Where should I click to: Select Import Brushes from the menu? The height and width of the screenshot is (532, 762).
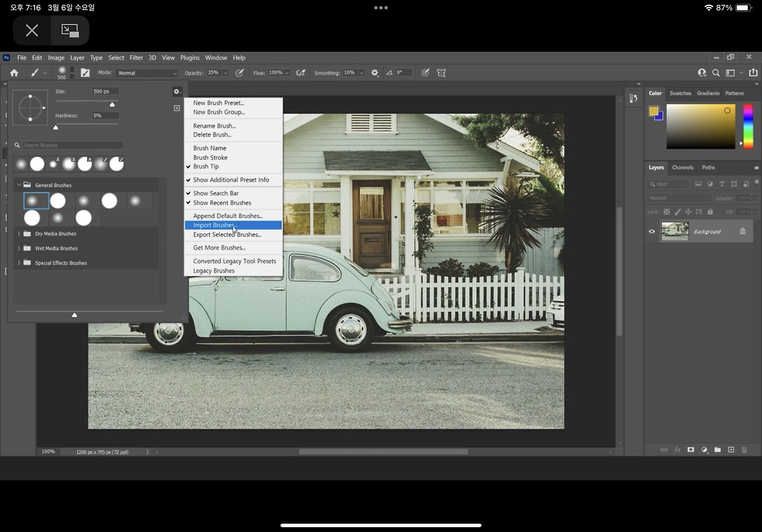coord(214,226)
